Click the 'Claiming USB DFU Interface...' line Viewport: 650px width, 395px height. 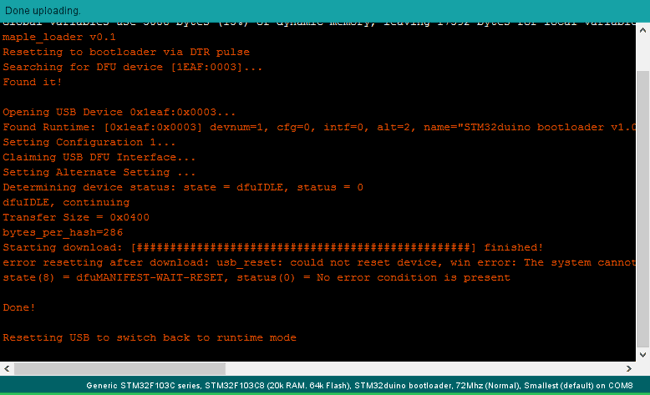[99, 157]
